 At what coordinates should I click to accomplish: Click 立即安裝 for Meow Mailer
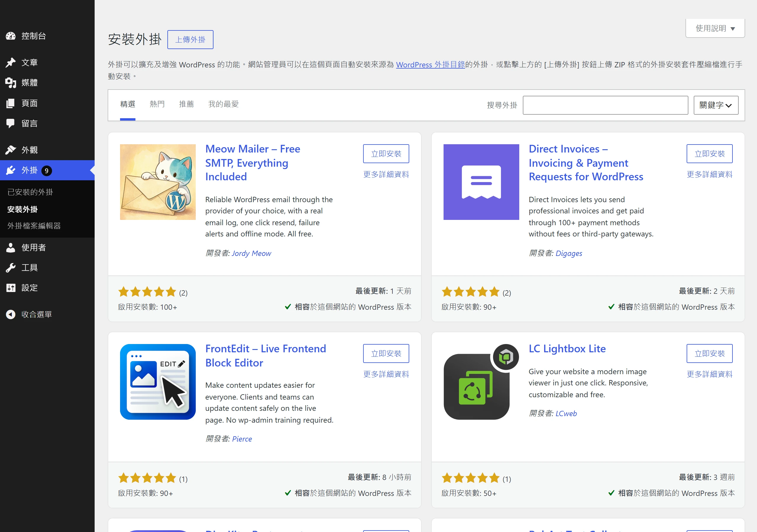click(x=386, y=154)
